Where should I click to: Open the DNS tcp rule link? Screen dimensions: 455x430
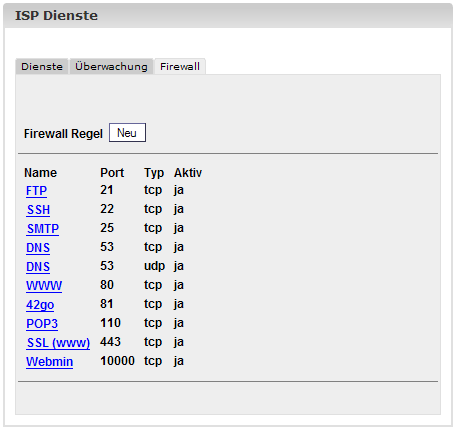click(38, 248)
